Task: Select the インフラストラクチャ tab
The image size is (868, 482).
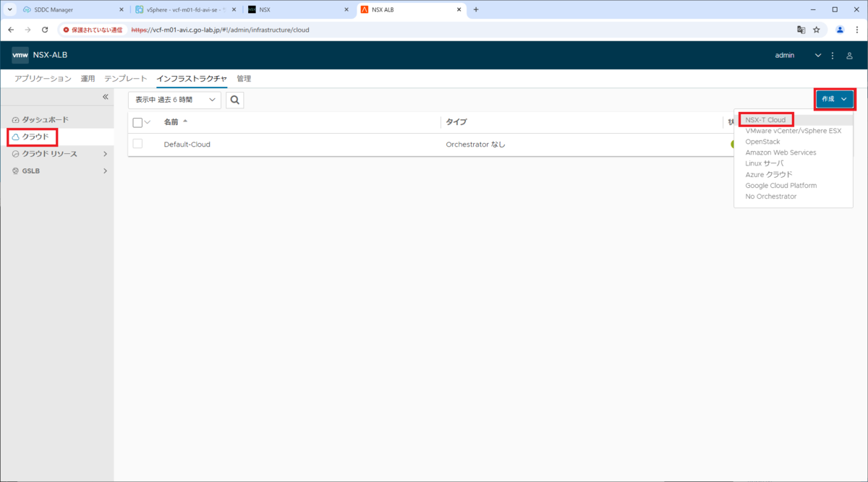Action: click(192, 79)
